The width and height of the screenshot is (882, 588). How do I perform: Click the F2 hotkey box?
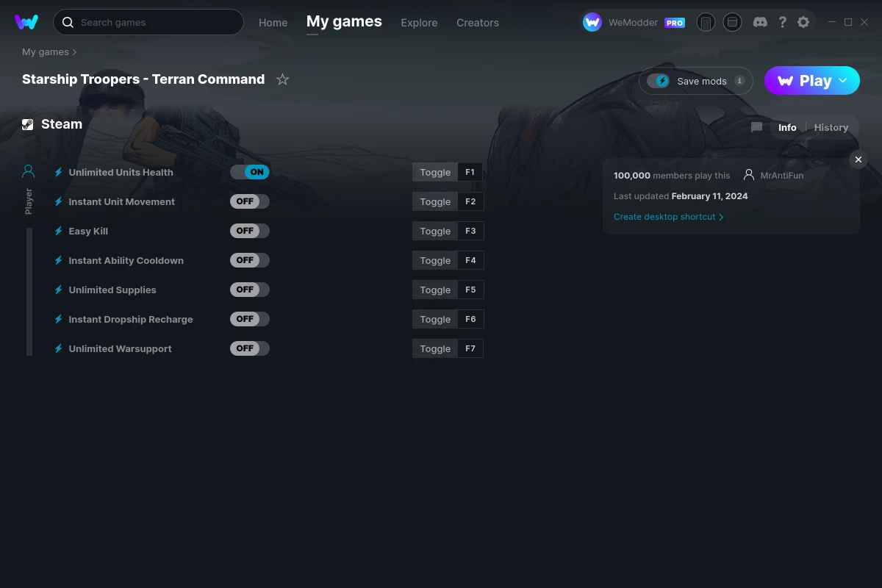click(470, 201)
